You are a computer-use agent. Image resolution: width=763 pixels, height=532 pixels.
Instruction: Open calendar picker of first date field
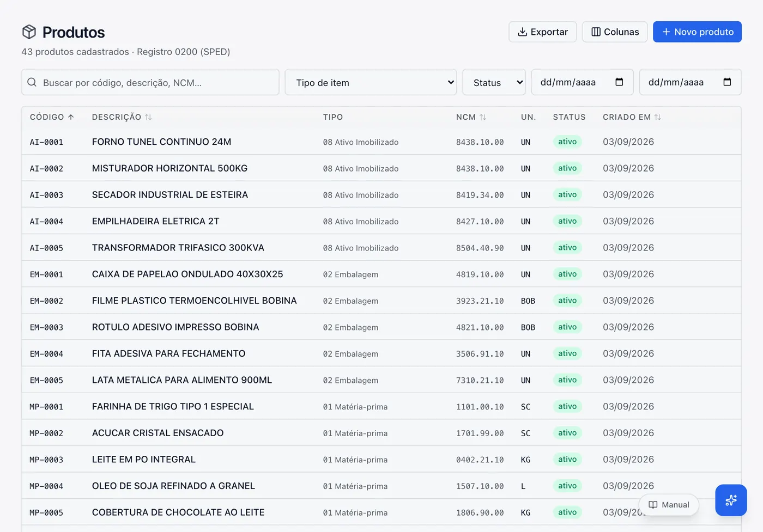(619, 82)
